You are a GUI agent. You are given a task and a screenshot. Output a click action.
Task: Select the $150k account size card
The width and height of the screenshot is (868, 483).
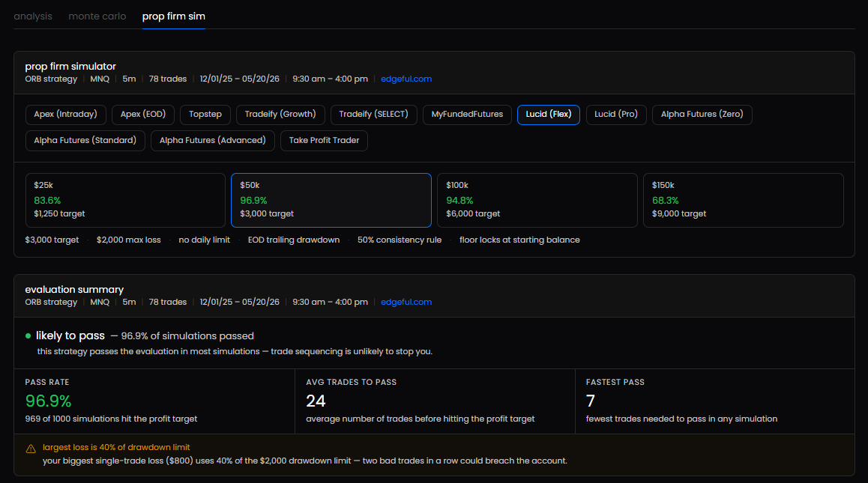tap(743, 200)
